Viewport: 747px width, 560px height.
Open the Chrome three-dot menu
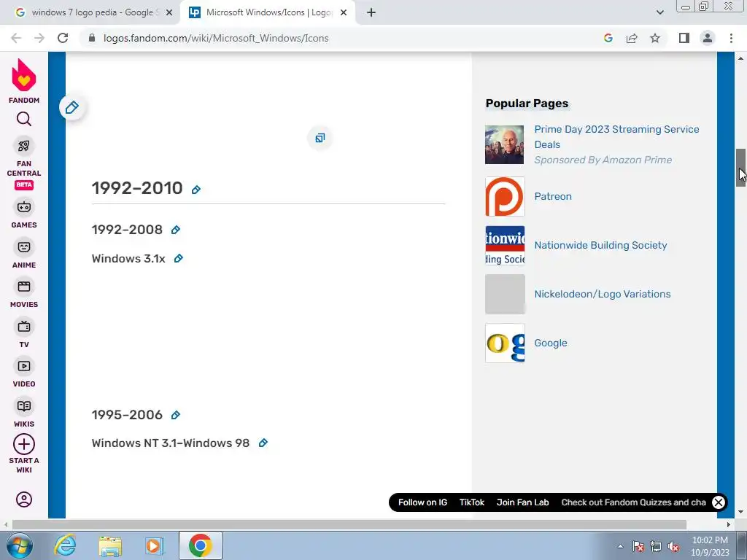(x=731, y=38)
